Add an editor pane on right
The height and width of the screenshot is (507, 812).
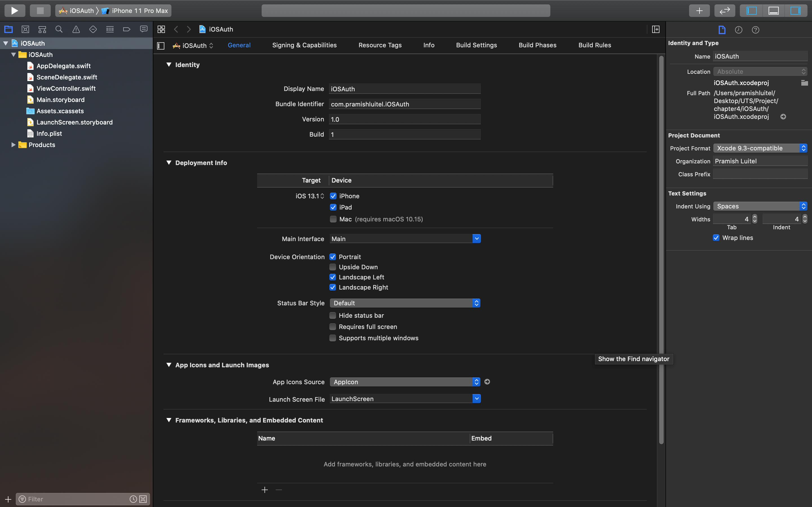pyautogui.click(x=656, y=29)
